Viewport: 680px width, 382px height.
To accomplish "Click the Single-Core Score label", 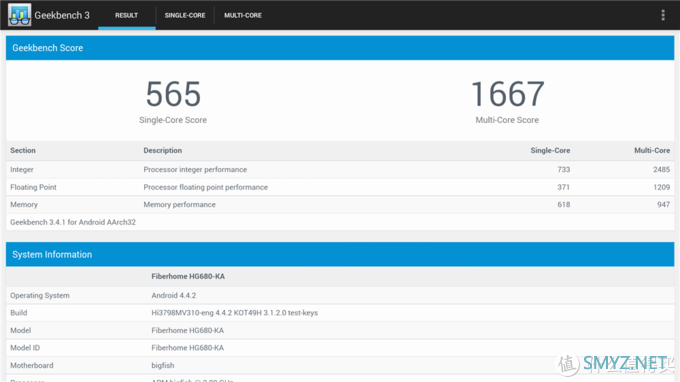I will pyautogui.click(x=173, y=120).
